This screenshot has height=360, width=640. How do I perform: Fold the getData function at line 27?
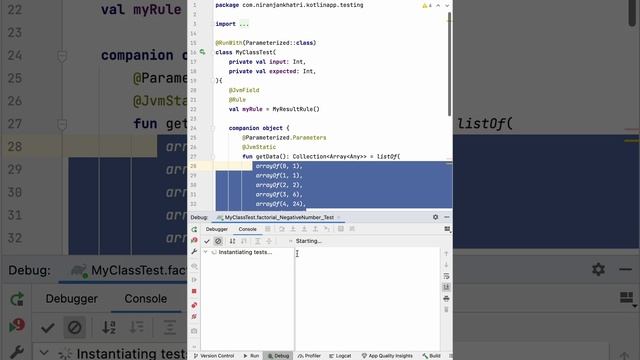pos(213,157)
